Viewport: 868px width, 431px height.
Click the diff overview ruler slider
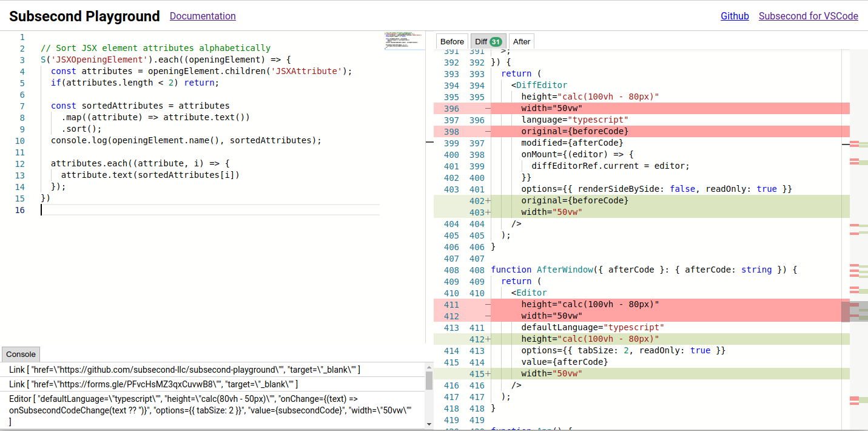pyautogui.click(x=855, y=311)
